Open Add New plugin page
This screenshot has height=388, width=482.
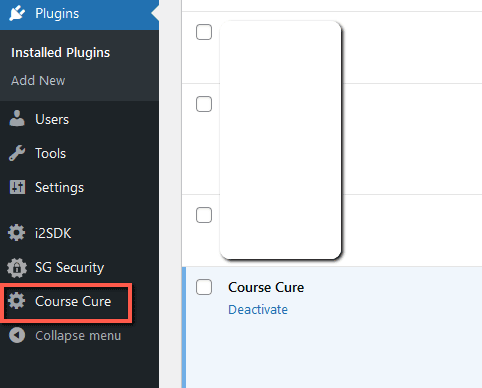point(38,80)
